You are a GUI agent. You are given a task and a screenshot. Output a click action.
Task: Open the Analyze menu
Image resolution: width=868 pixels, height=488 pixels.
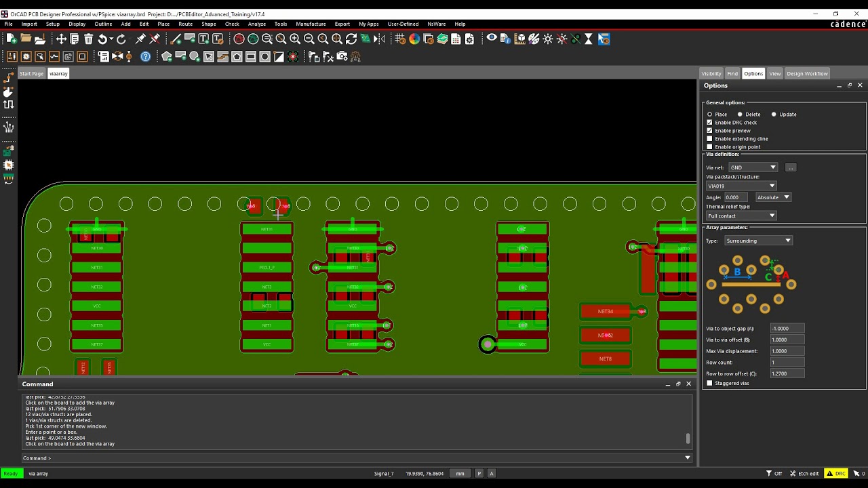click(x=257, y=24)
